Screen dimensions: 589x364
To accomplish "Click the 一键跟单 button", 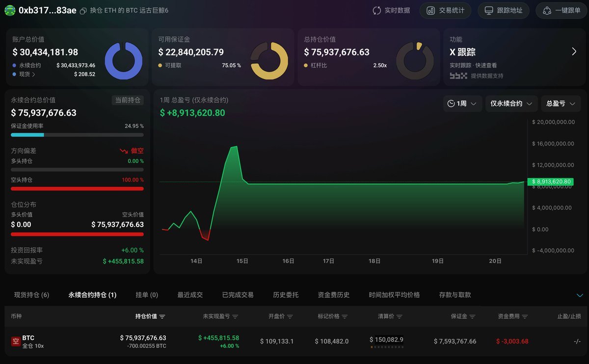I will (x=562, y=10).
